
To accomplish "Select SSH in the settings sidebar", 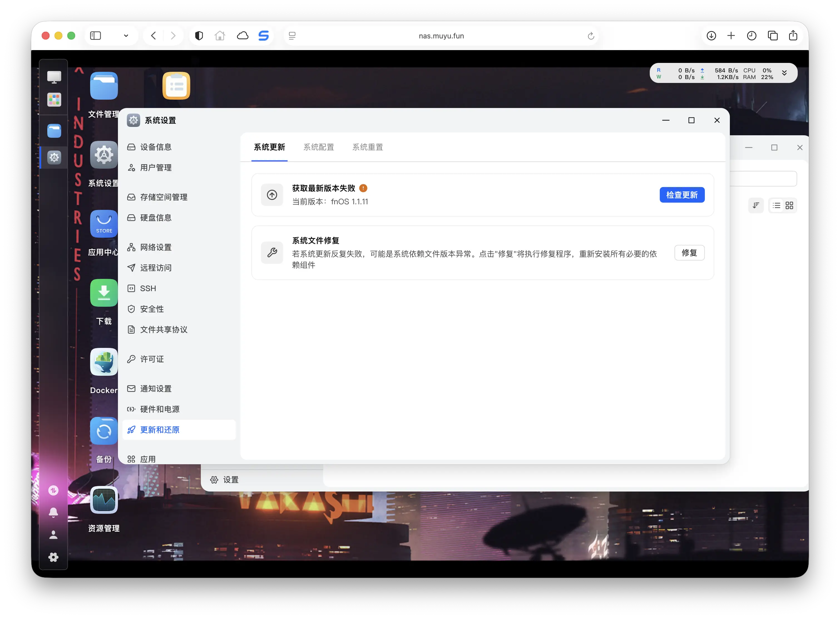I will click(x=147, y=288).
